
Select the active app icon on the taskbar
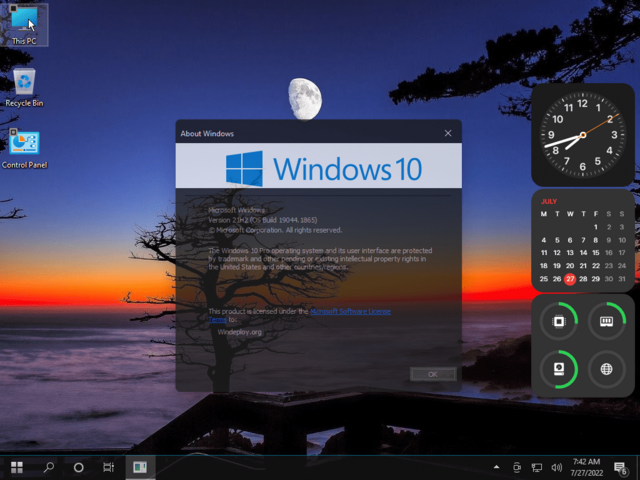point(140,467)
